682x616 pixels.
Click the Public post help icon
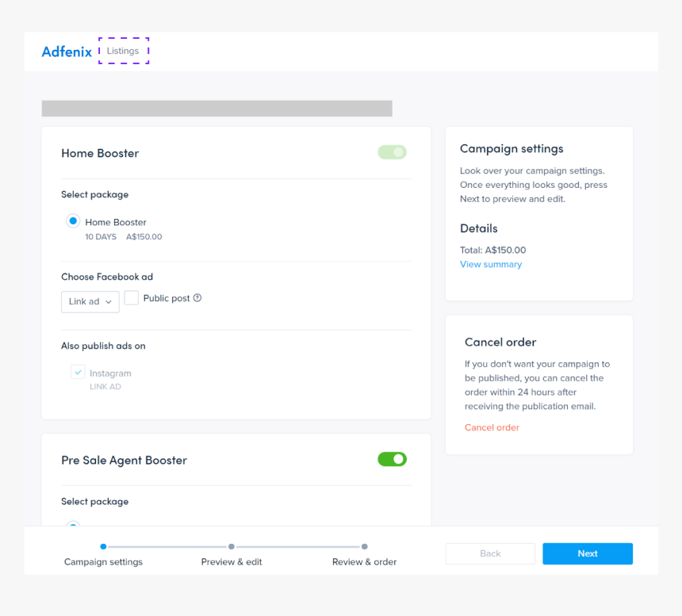(197, 298)
